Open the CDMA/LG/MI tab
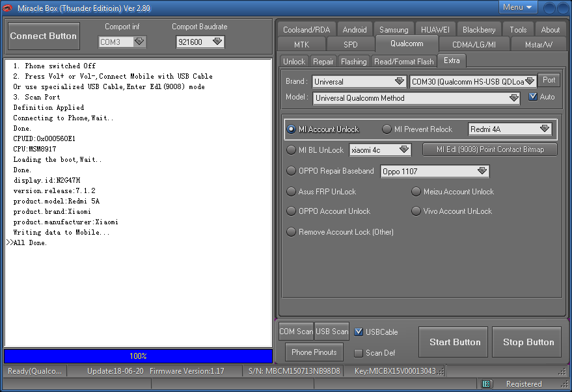 click(474, 44)
